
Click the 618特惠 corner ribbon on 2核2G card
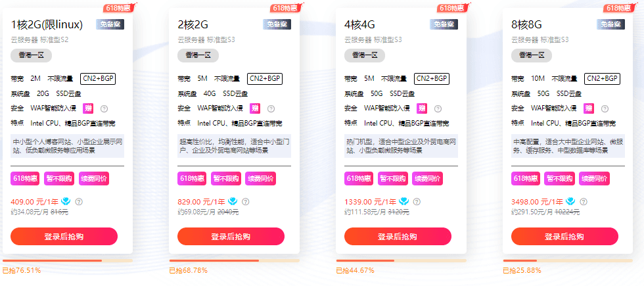tap(285, 8)
